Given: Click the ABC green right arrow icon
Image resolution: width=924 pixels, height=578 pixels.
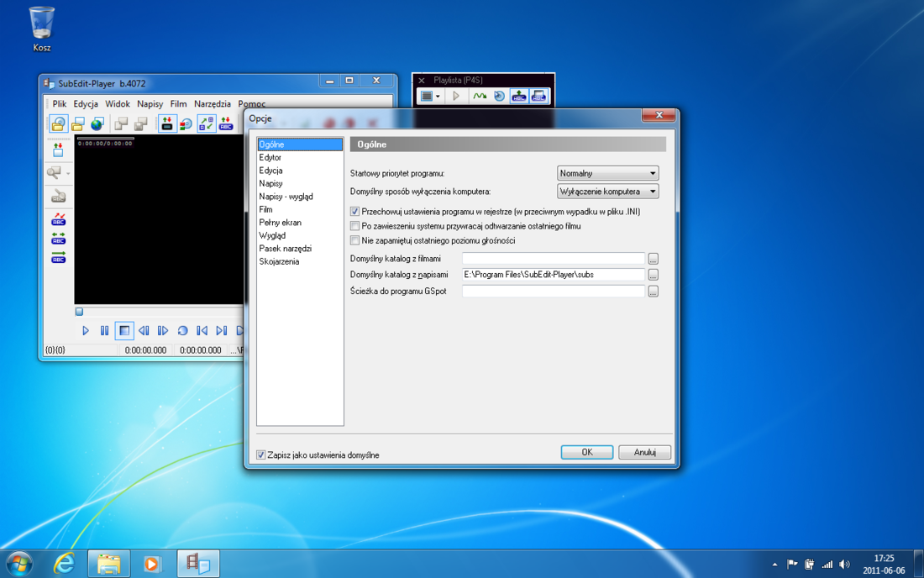Looking at the screenshot, I should [58, 257].
